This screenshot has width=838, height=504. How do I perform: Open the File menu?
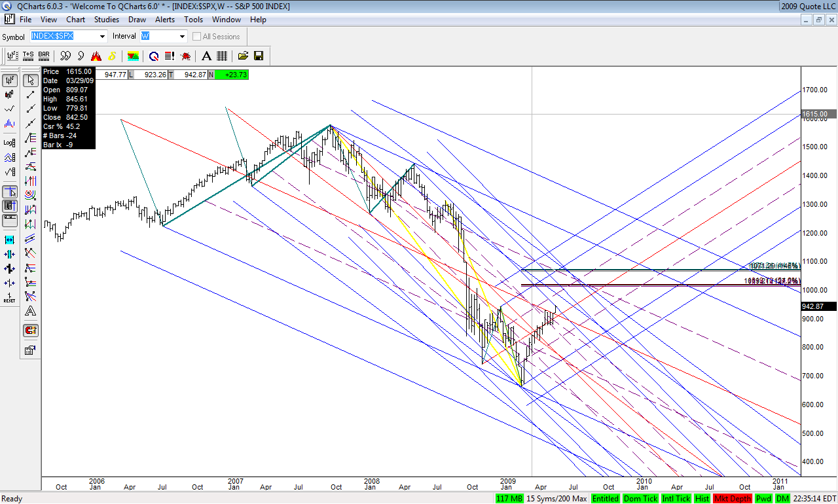point(26,20)
